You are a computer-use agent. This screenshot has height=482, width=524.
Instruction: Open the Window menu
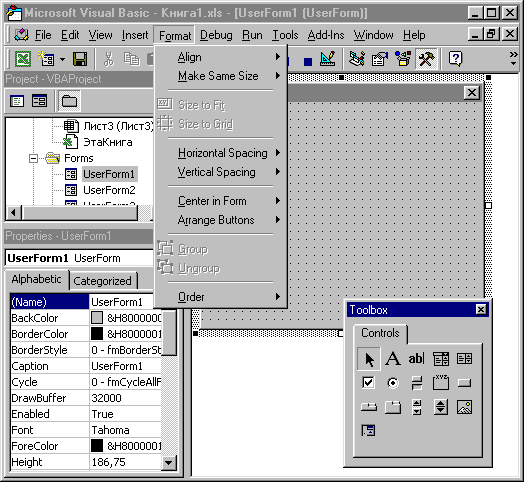click(373, 35)
